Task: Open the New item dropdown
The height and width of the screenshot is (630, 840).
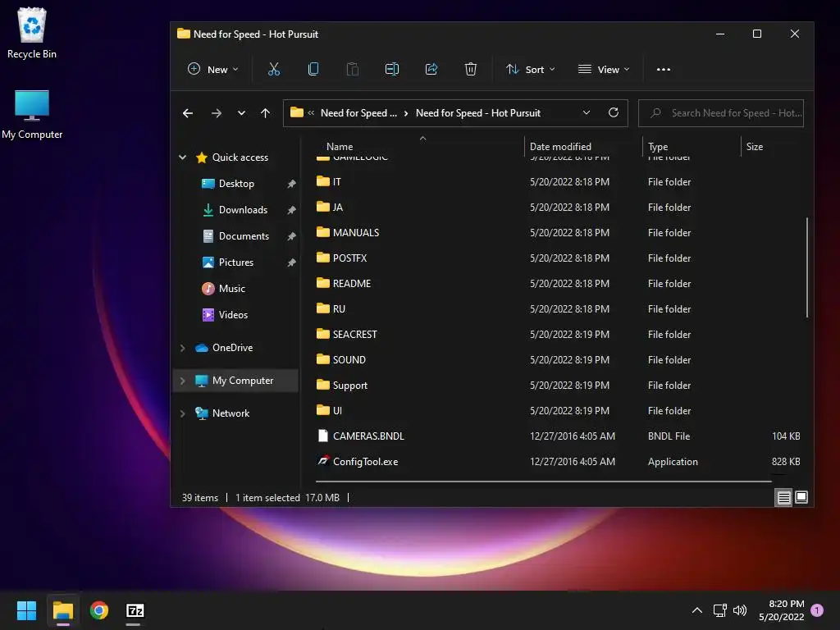Action: point(212,69)
